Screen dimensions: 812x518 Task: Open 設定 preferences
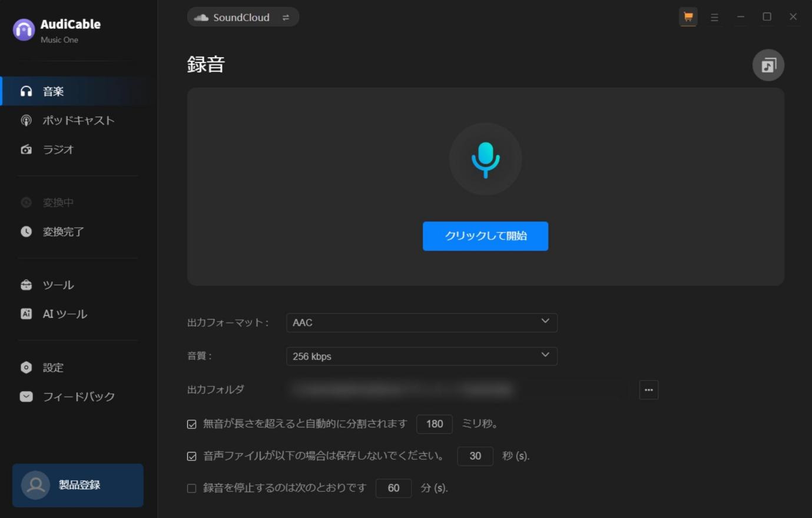point(79,367)
